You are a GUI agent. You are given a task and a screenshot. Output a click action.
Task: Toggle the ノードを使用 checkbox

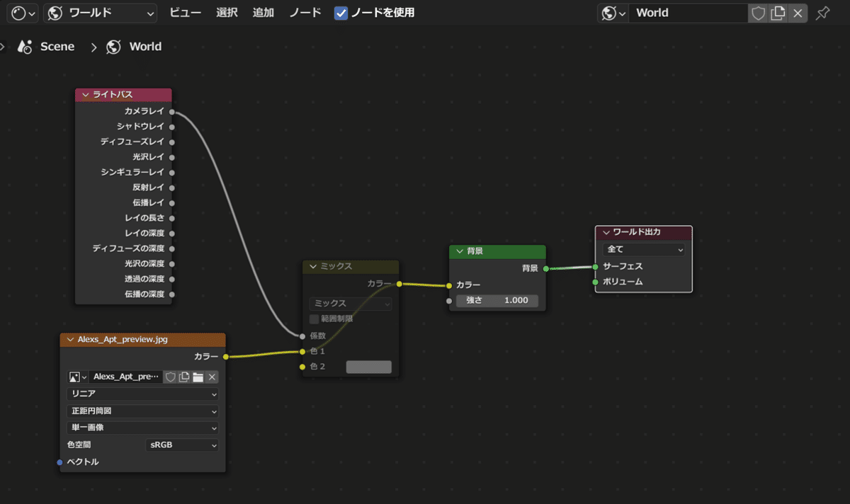click(x=341, y=13)
